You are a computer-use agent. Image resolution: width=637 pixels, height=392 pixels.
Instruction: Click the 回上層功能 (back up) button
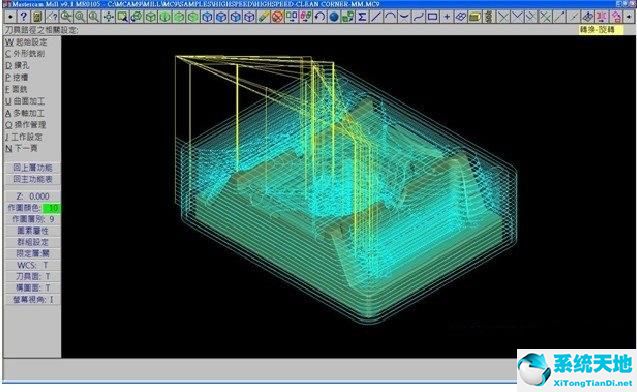[x=32, y=167]
